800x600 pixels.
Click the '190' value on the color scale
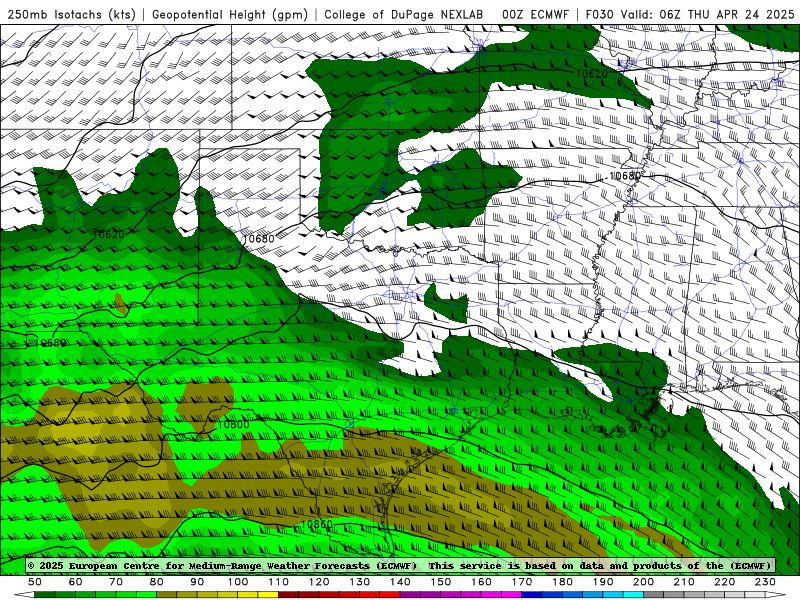(603, 582)
